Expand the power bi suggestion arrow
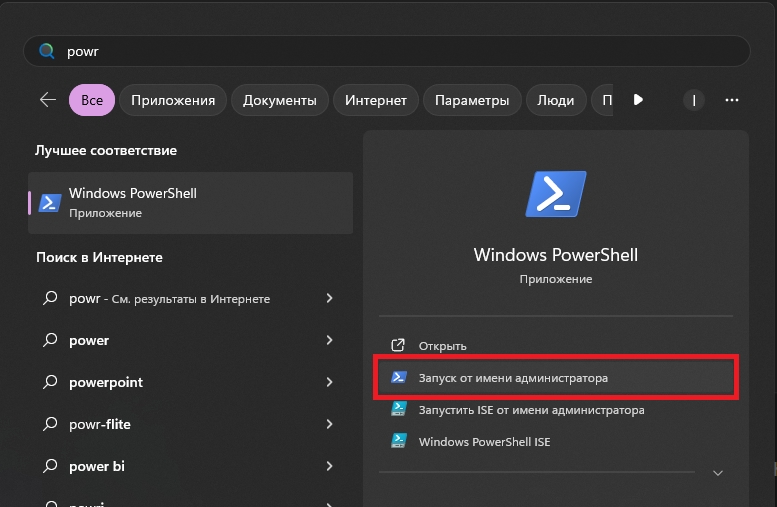The height and width of the screenshot is (507, 777). click(329, 466)
